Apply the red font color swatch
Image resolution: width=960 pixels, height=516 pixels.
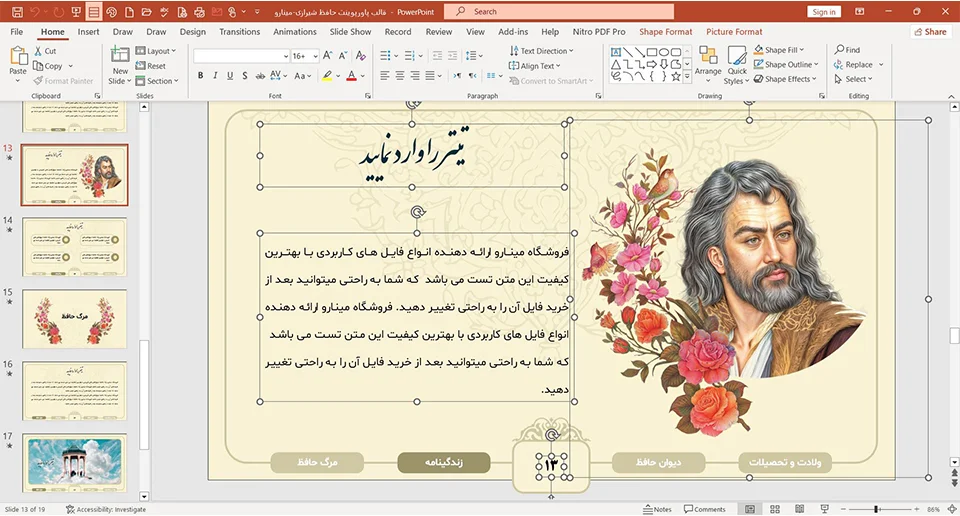[x=351, y=76]
